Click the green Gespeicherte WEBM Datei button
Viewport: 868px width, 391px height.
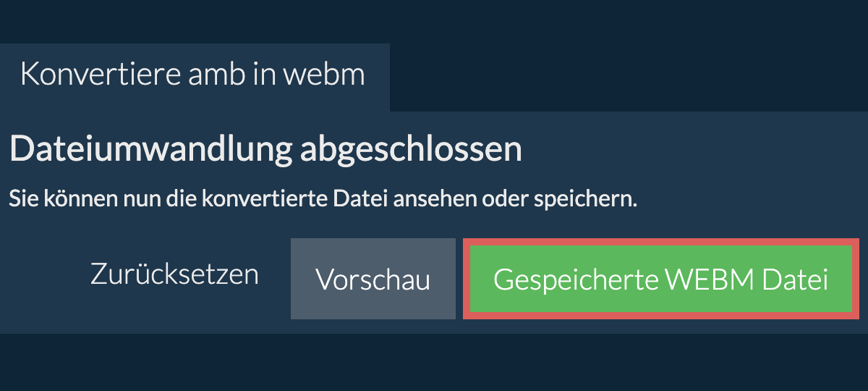(660, 279)
